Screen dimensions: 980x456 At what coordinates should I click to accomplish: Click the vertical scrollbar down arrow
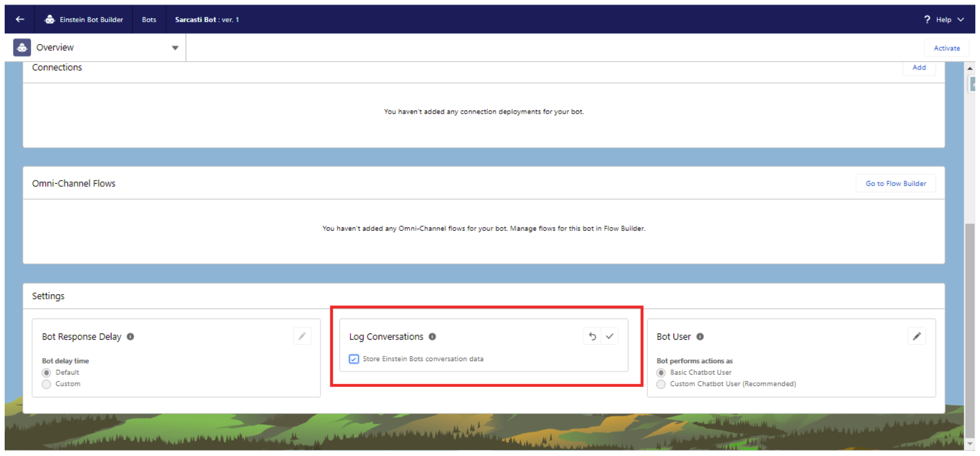pyautogui.click(x=970, y=445)
